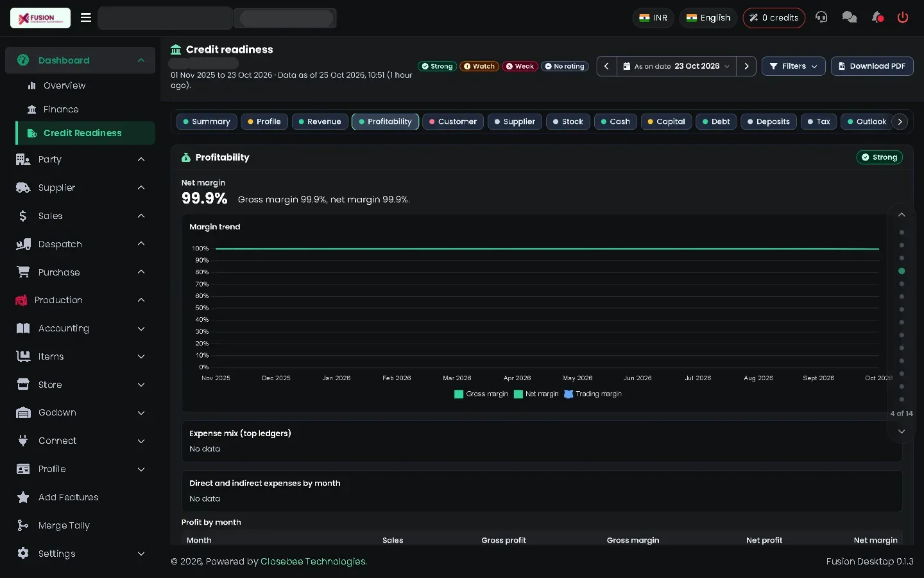Open the Closebee Technologies link

click(314, 561)
